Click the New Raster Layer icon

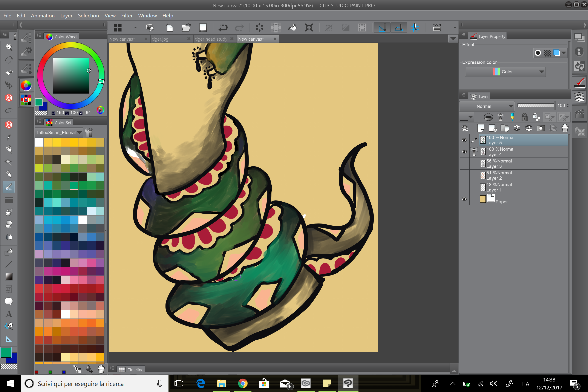click(481, 128)
